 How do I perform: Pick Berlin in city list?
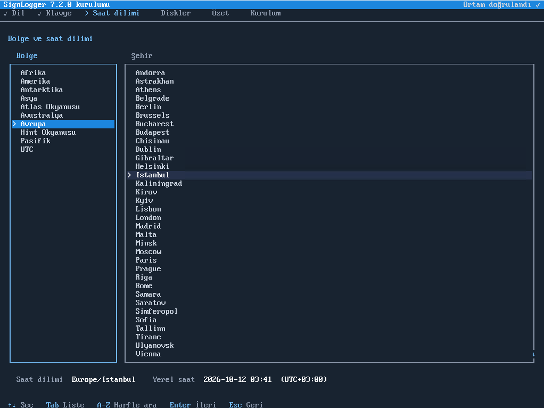pyautogui.click(x=330, y=107)
